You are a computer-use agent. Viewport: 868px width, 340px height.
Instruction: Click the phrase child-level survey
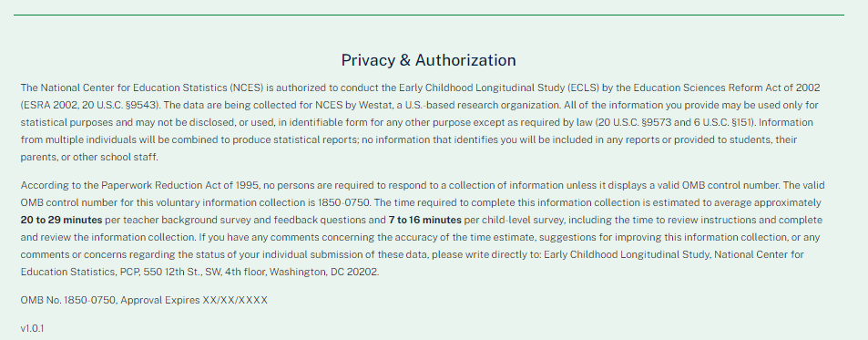(522, 220)
